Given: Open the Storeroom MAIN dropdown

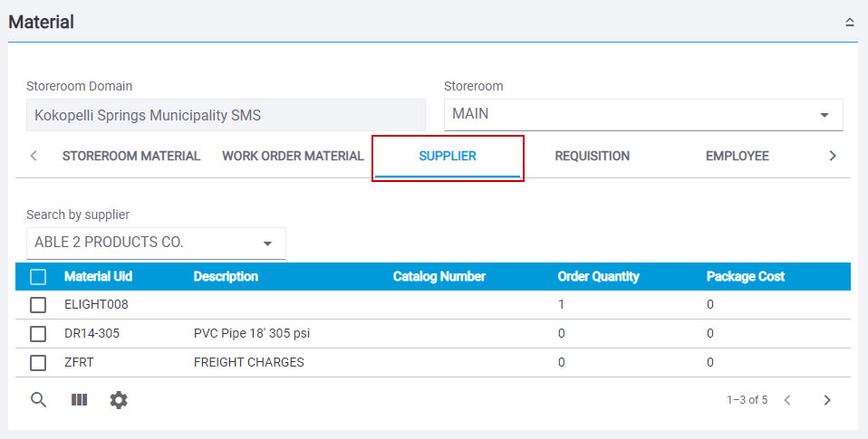Looking at the screenshot, I should point(643,114).
